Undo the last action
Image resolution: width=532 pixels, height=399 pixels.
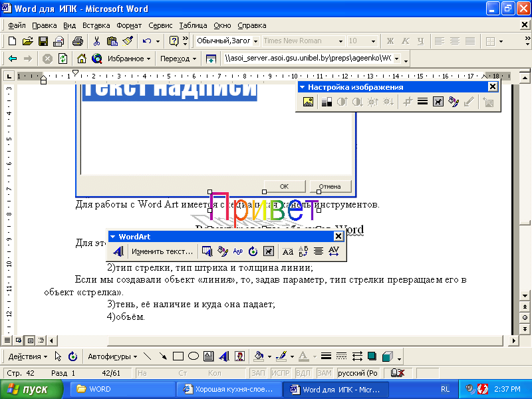(147, 41)
